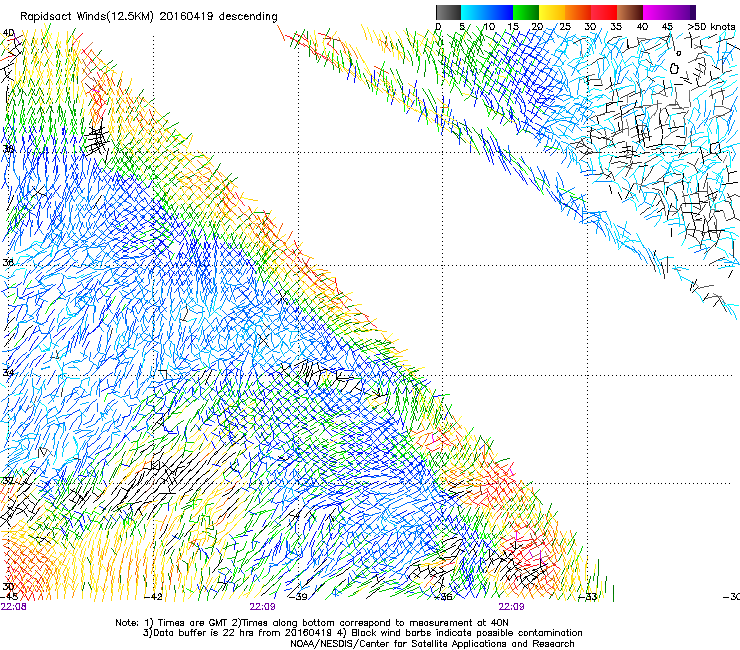Click the longitude label -45 at bottom left
The height and width of the screenshot is (650, 740).
click(x=9, y=596)
